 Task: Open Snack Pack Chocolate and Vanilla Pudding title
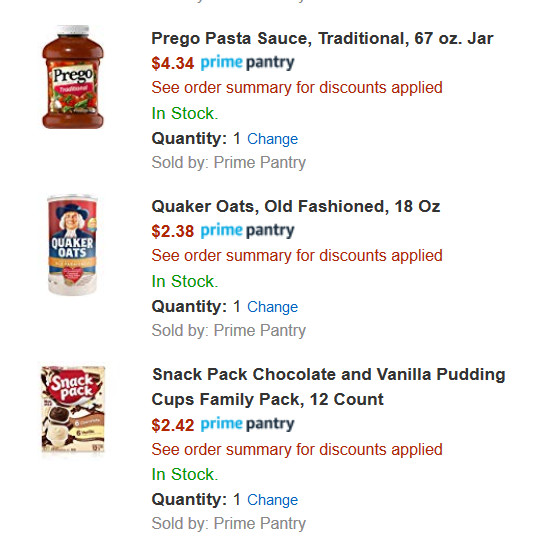pyautogui.click(x=328, y=387)
